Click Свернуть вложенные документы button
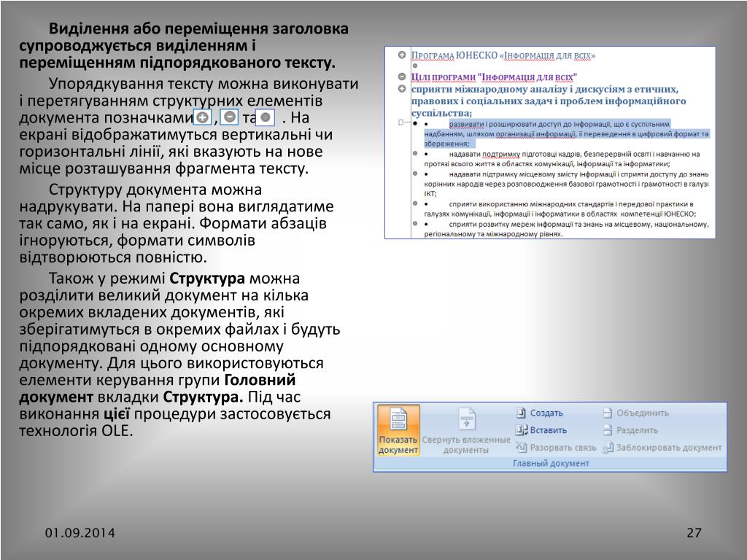This screenshot has height=560, width=747. click(466, 430)
